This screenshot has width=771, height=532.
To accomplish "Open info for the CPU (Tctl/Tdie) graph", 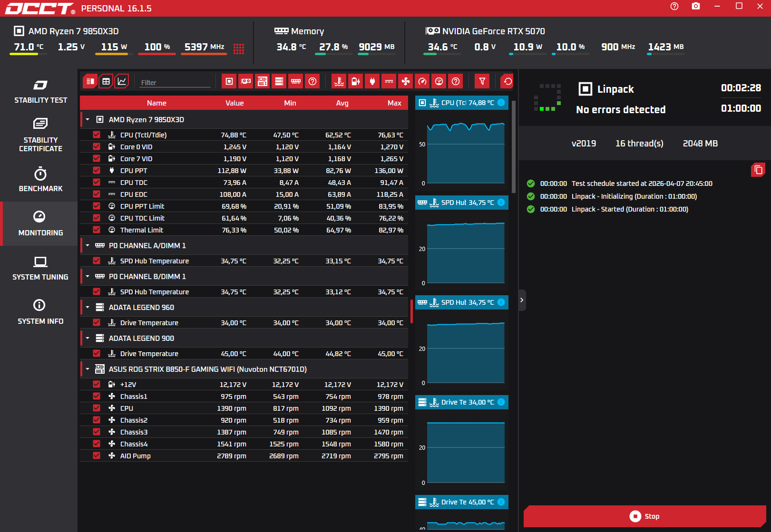I will pyautogui.click(x=501, y=103).
